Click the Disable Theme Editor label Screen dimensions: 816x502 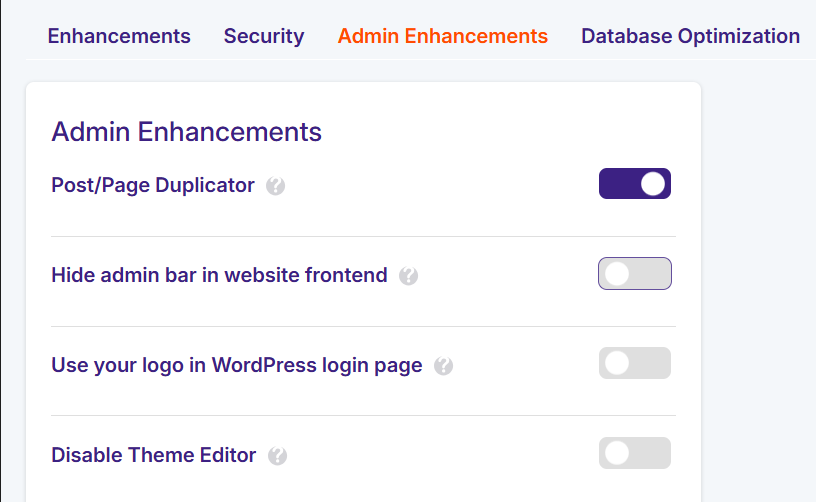(x=154, y=455)
